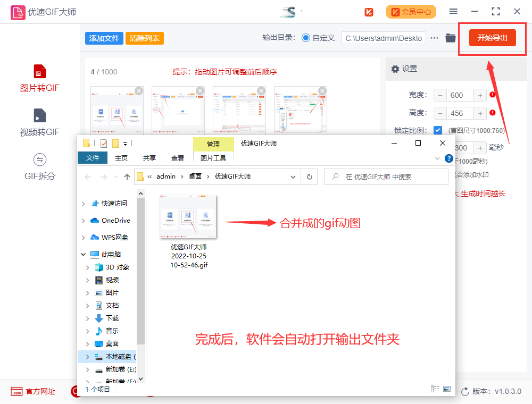Expand the OneDrive tree node
The image size is (532, 404).
point(84,221)
